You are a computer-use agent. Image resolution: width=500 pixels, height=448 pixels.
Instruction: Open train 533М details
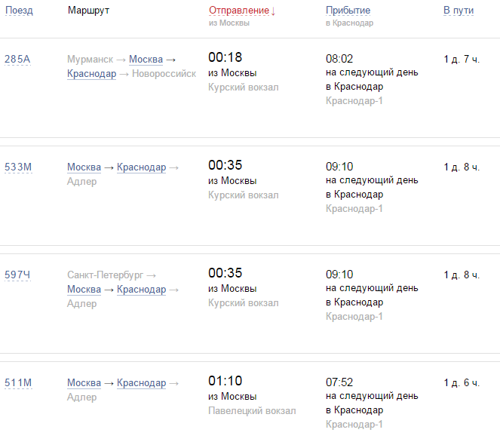pyautogui.click(x=18, y=167)
